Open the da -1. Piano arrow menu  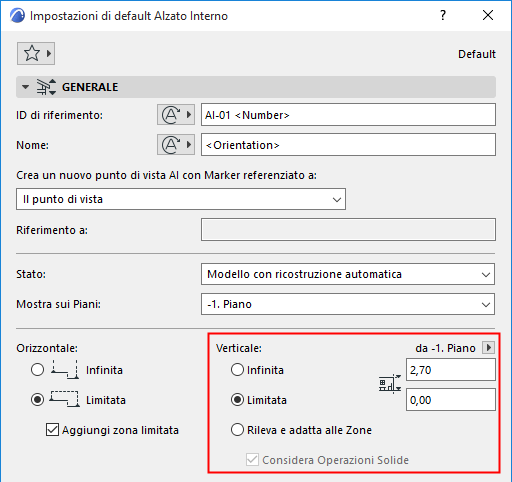pyautogui.click(x=489, y=348)
